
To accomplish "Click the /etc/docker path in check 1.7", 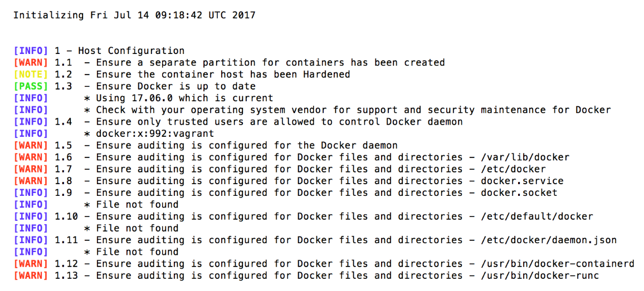I will pyautogui.click(x=513, y=169).
